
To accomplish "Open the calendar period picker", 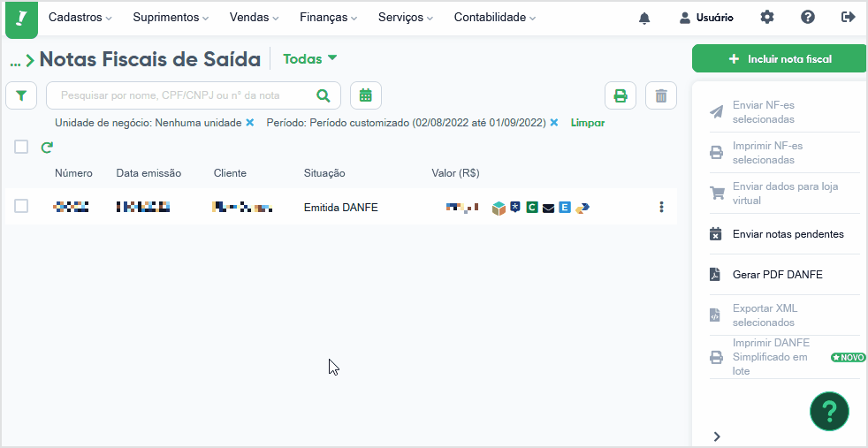I will tap(366, 95).
